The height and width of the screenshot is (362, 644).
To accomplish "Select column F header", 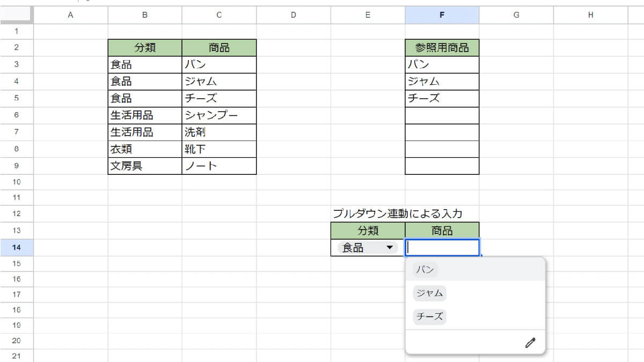I will click(442, 16).
